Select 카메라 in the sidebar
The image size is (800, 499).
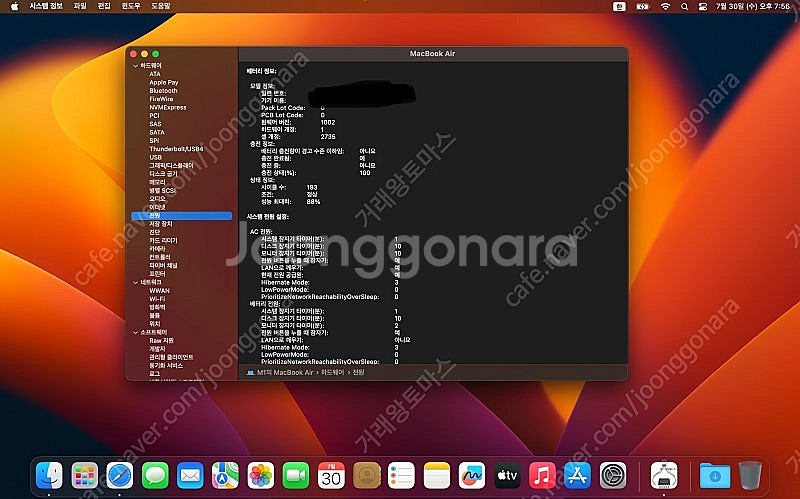coord(157,248)
